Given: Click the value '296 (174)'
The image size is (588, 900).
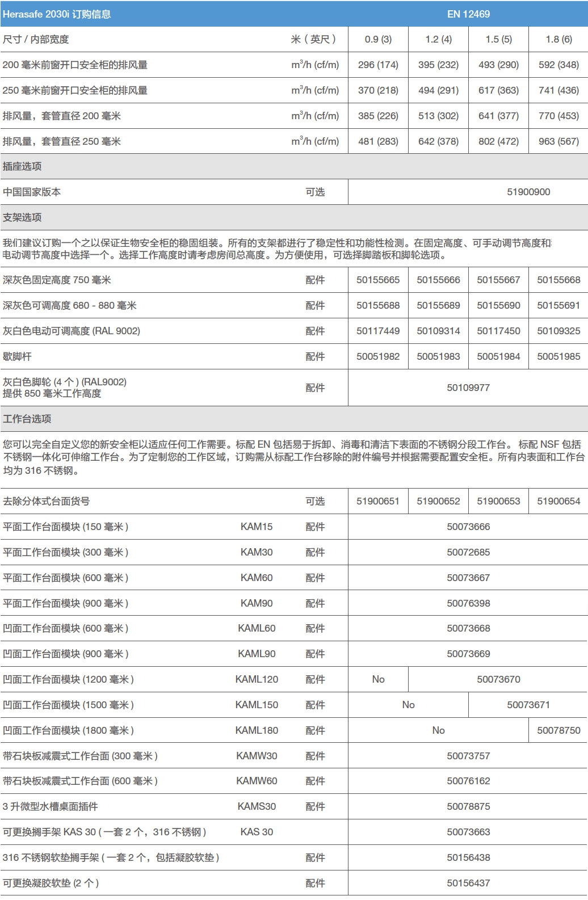Looking at the screenshot, I should [378, 65].
